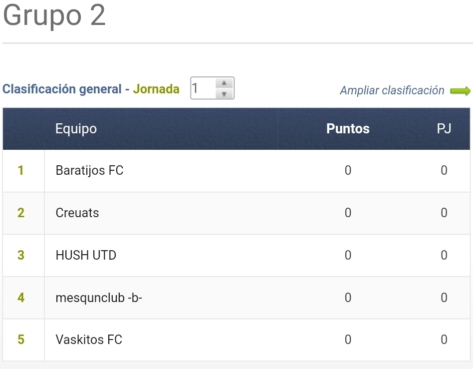Click position number 1 in ranking
The height and width of the screenshot is (369, 473).
pos(21,171)
